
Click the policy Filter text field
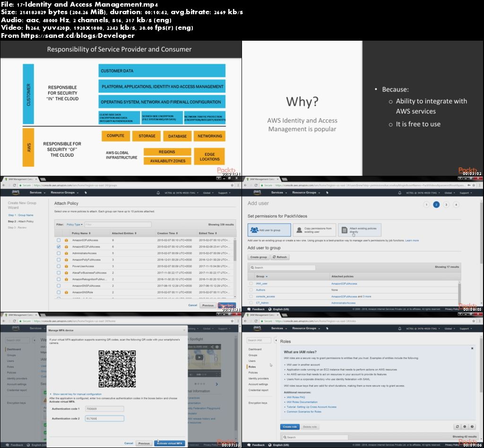tap(118, 225)
